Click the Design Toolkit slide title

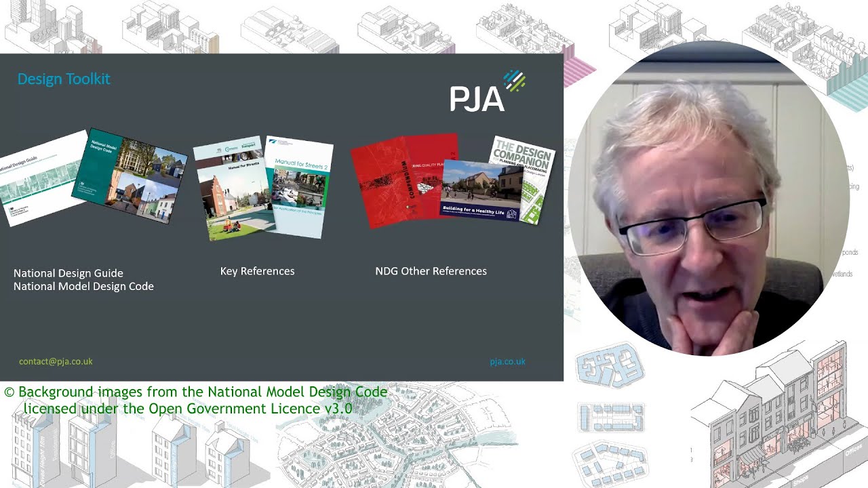63,79
